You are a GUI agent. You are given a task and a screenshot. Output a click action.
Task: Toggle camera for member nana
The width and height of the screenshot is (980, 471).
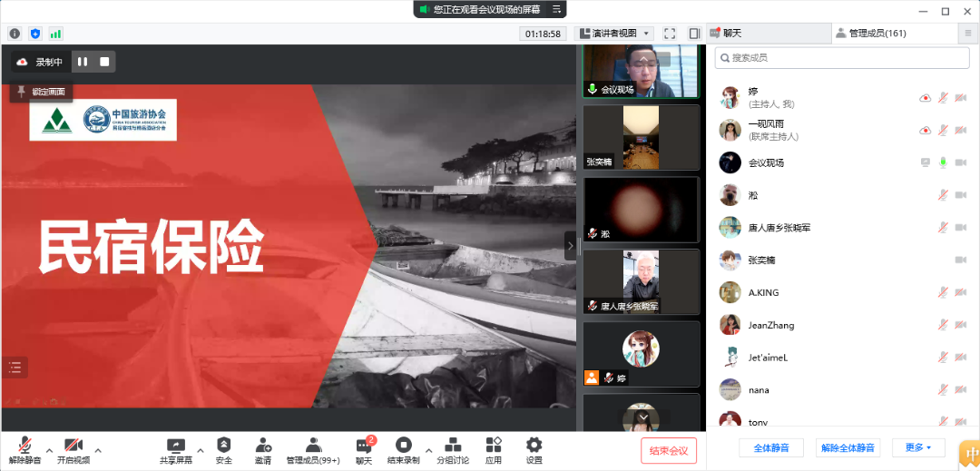[x=961, y=390]
